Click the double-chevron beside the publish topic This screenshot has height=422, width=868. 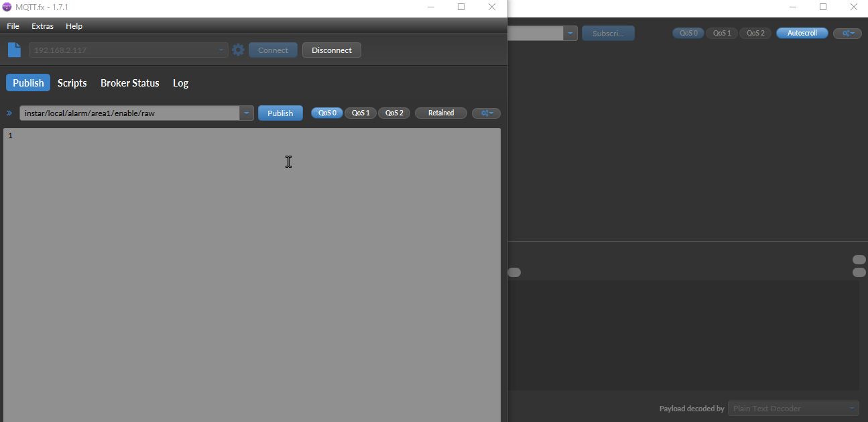(x=9, y=113)
